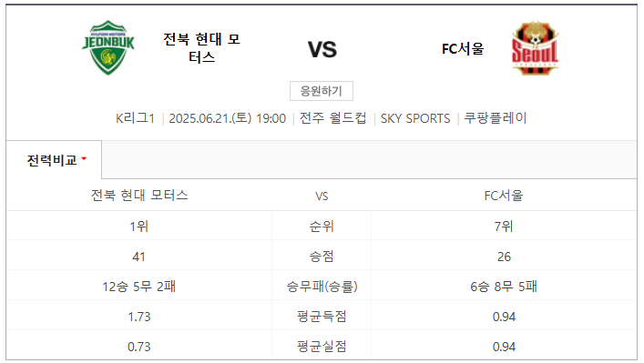Click the SKY SPORTS broadcaster text

pyautogui.click(x=415, y=118)
